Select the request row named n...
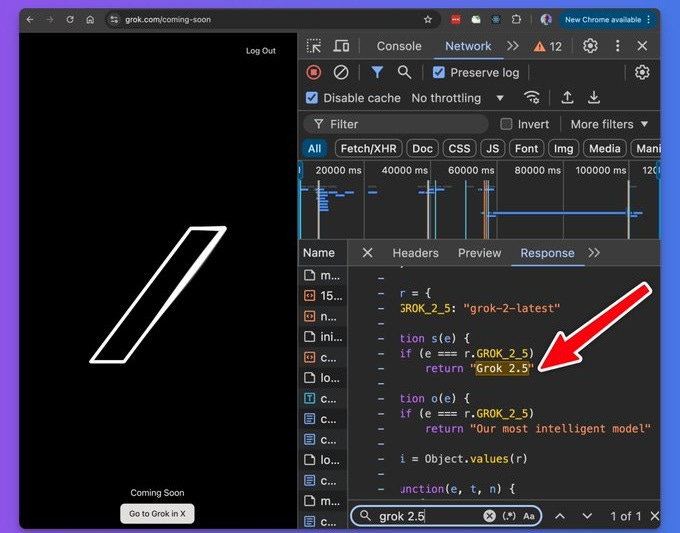This screenshot has width=680, height=533. click(x=323, y=316)
